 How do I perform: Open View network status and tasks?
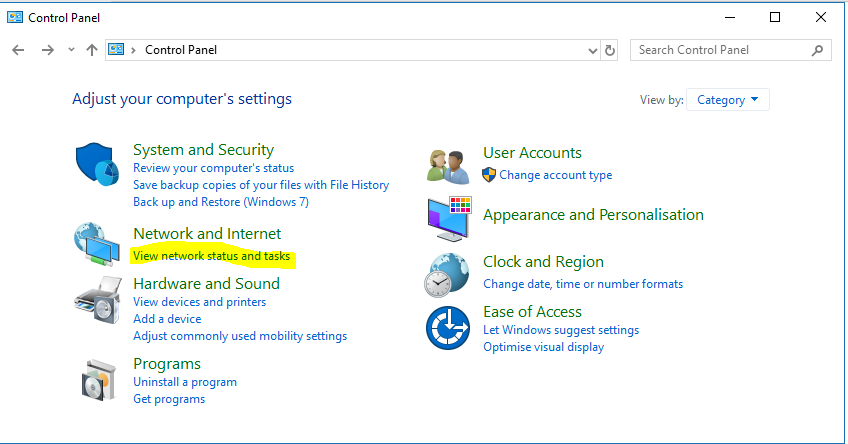[211, 256]
